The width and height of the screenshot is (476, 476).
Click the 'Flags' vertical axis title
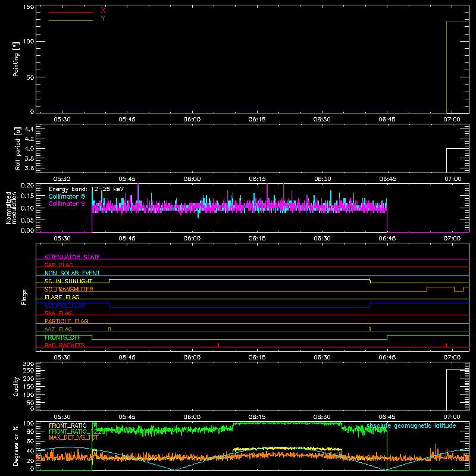click(24, 297)
